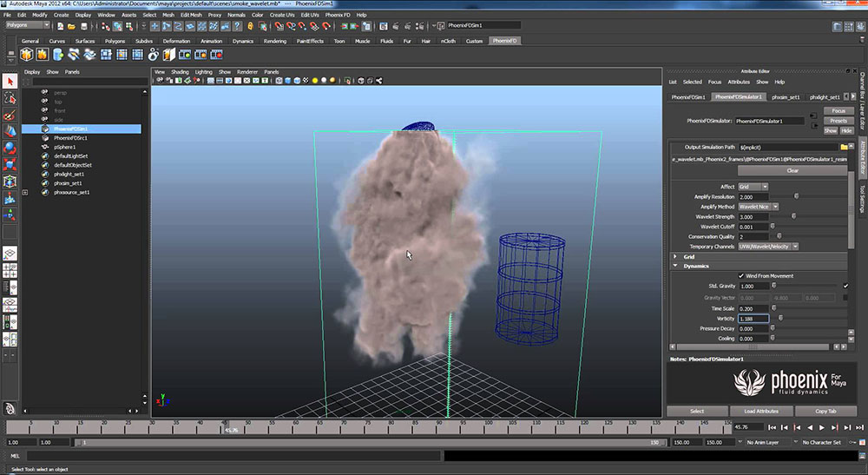Click the first PhoenixFD shelf icon

(27, 54)
